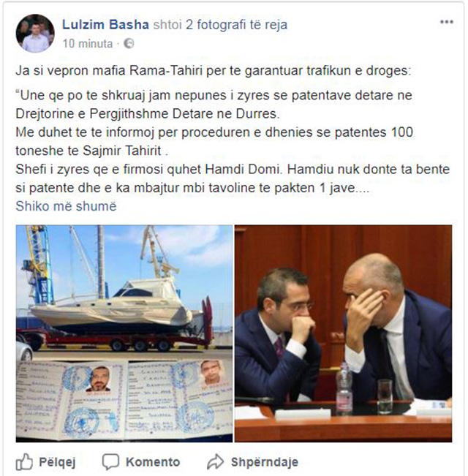This screenshot has width=468, height=476.
Task: Click the Komento button label
Action: [153, 462]
